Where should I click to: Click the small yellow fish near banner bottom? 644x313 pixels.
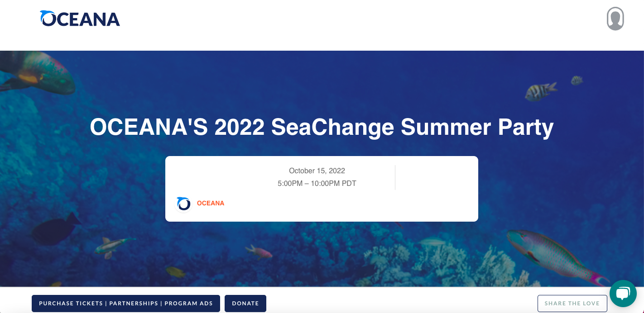(175, 272)
